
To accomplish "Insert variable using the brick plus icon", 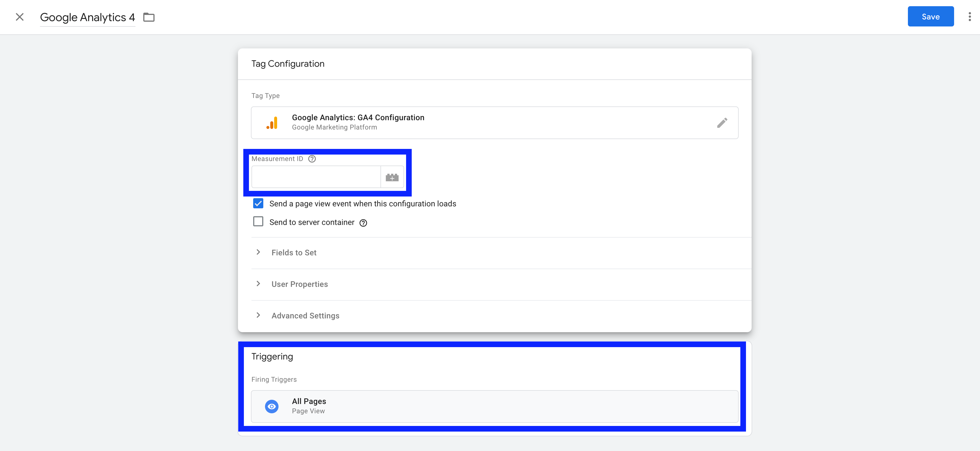I will (392, 177).
